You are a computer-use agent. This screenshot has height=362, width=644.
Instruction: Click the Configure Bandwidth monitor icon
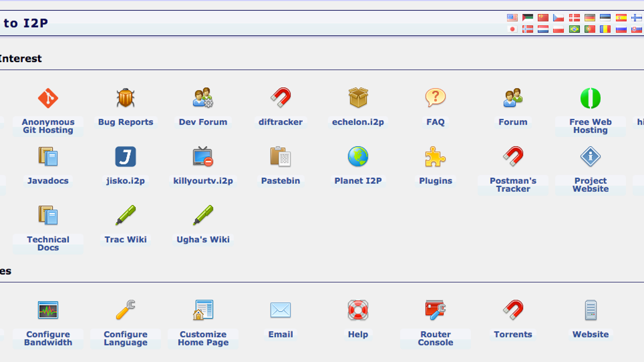48,310
